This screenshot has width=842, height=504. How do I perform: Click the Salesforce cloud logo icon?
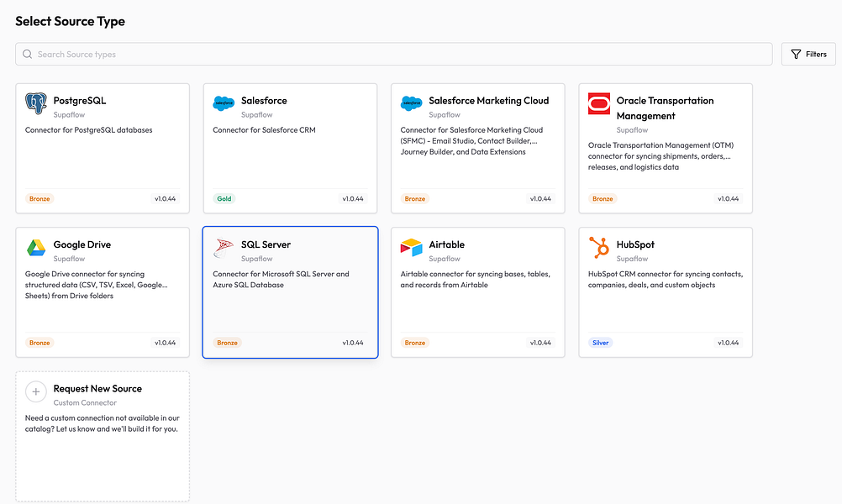click(224, 103)
